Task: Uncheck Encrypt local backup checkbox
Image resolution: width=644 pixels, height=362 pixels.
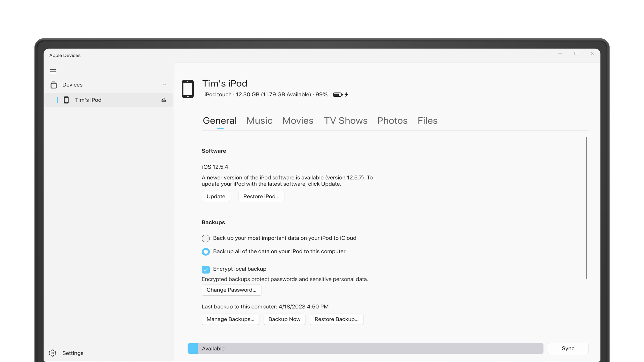Action: tap(206, 269)
